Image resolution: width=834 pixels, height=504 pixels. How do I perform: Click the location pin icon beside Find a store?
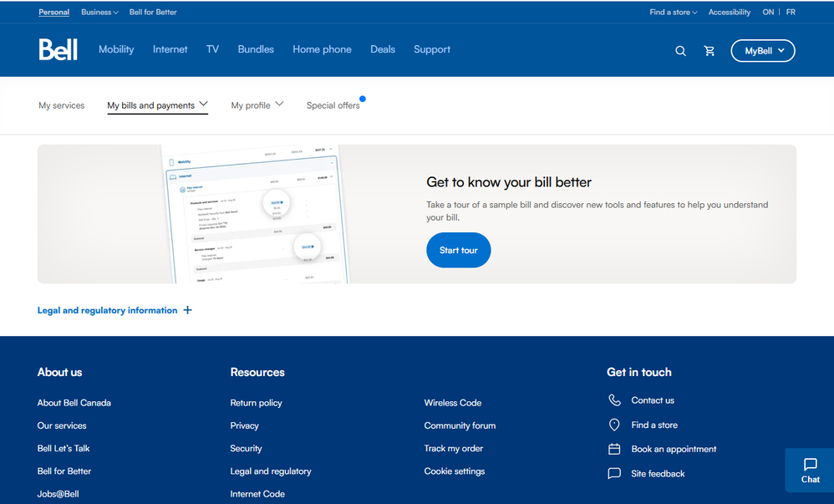coord(614,425)
